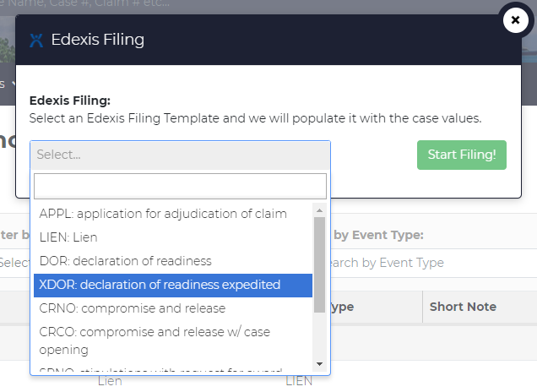Select XDOR: declaration of readiness expedited

pyautogui.click(x=173, y=285)
